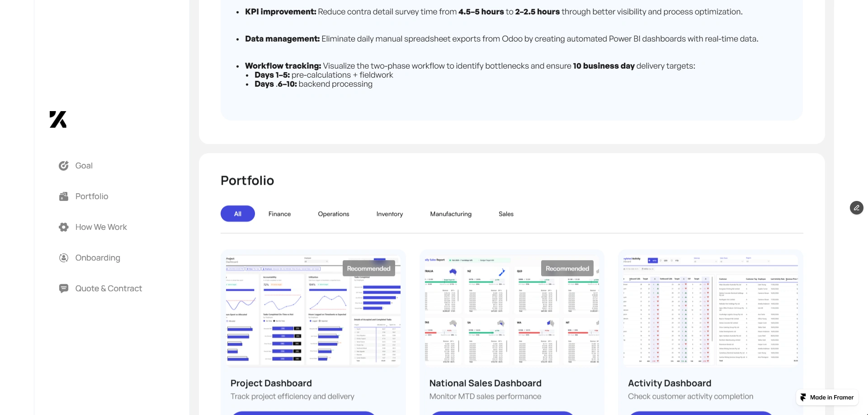The height and width of the screenshot is (415, 868).
Task: Click the 'Days 1–5:' sub-bullet text
Action: coord(272,75)
